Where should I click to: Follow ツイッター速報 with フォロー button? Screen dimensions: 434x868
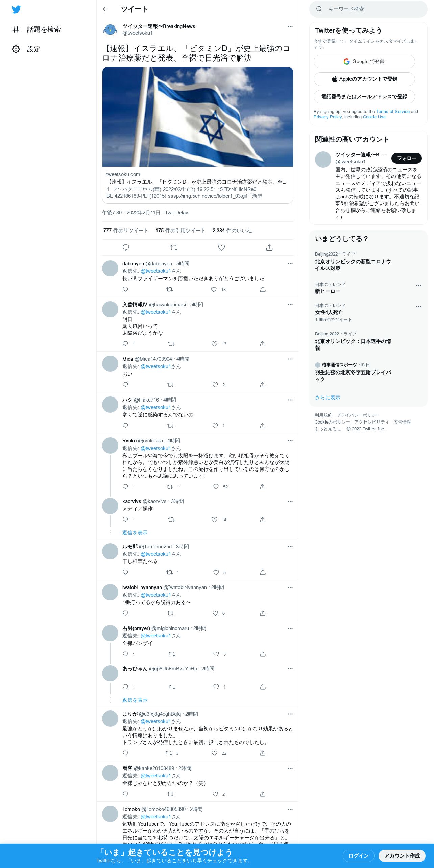click(x=406, y=158)
